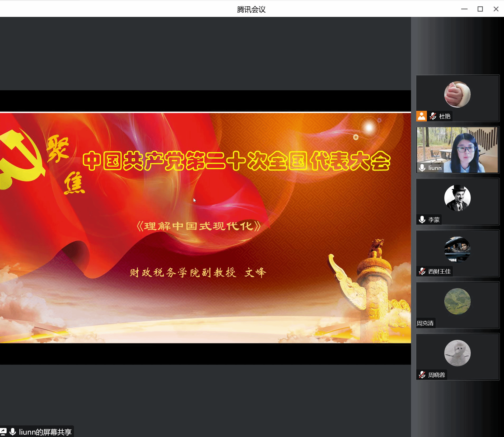
Task: Click the 西财王佳 name label
Action: coord(439,271)
